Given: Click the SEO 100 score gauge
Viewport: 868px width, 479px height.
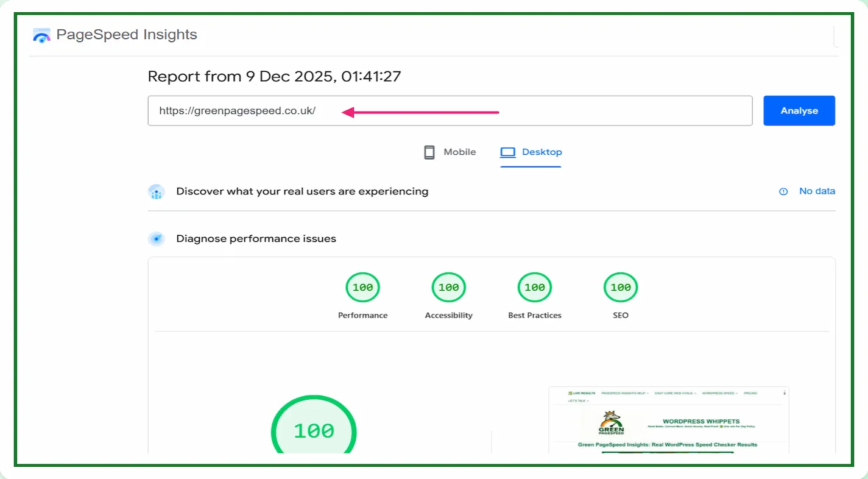Looking at the screenshot, I should (620, 288).
